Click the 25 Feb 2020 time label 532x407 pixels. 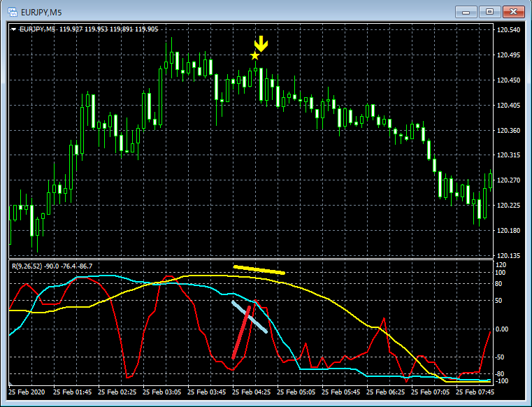27,392
